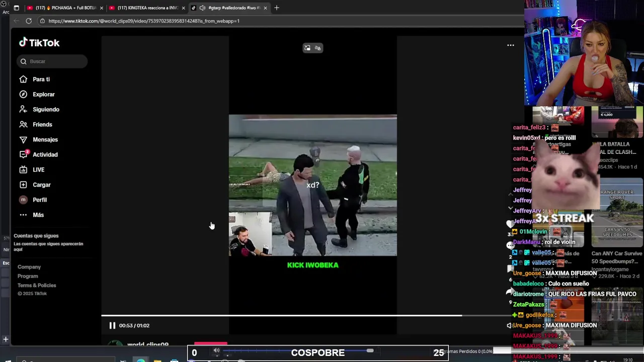The height and width of the screenshot is (362, 644).
Task: Click the Actividad icon with red badge
Action: pos(23,154)
